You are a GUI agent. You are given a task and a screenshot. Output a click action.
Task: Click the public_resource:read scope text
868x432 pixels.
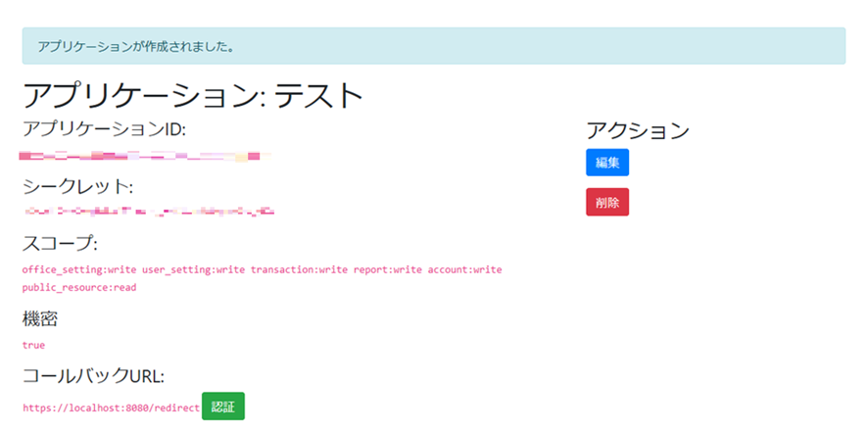(x=78, y=288)
